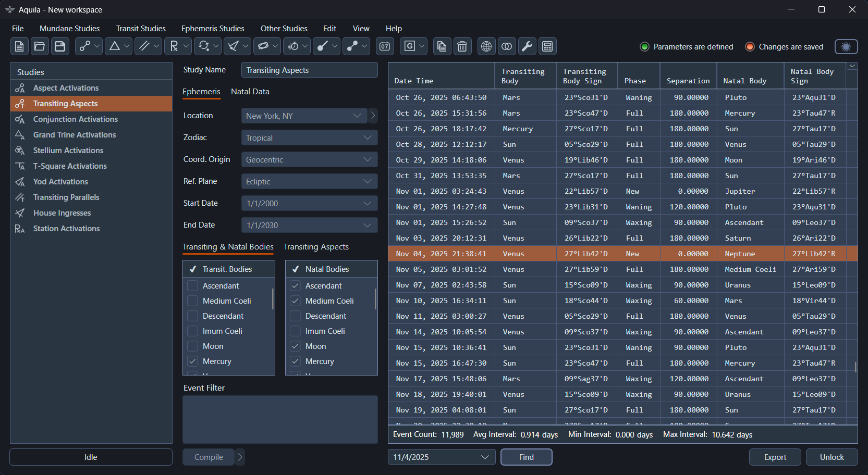This screenshot has height=475, width=868.
Task: Click the calculator icon in toolbar
Action: (547, 46)
